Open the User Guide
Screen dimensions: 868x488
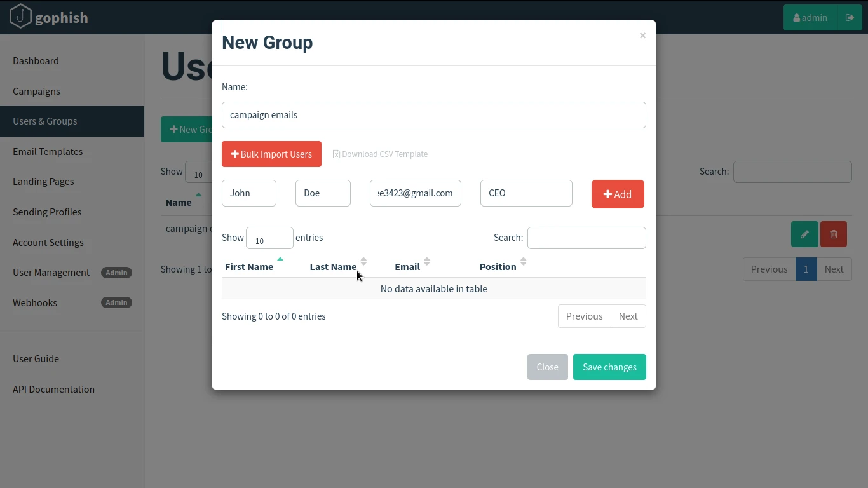click(x=36, y=358)
